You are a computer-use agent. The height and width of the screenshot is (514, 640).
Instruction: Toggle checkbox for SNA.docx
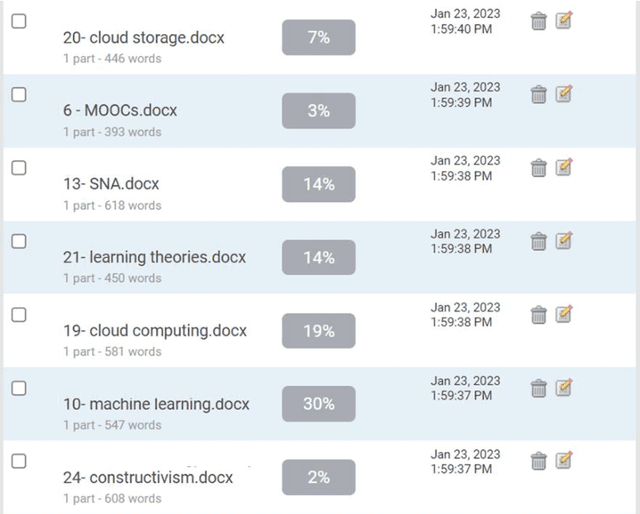[19, 168]
